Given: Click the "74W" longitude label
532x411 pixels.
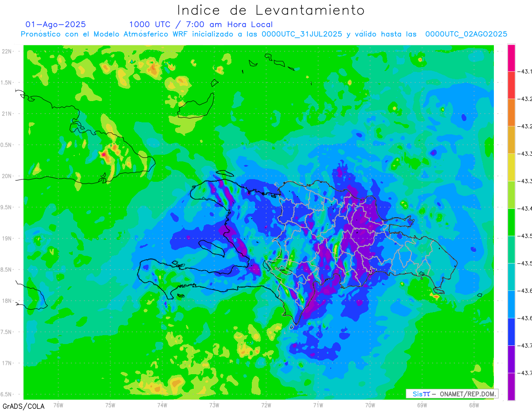Looking at the screenshot, I should (x=162, y=405).
